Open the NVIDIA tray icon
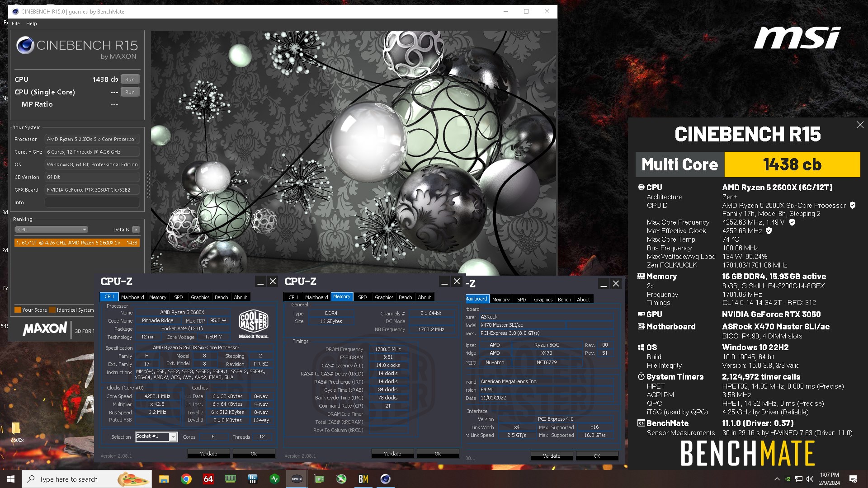868x488 pixels. click(788, 479)
